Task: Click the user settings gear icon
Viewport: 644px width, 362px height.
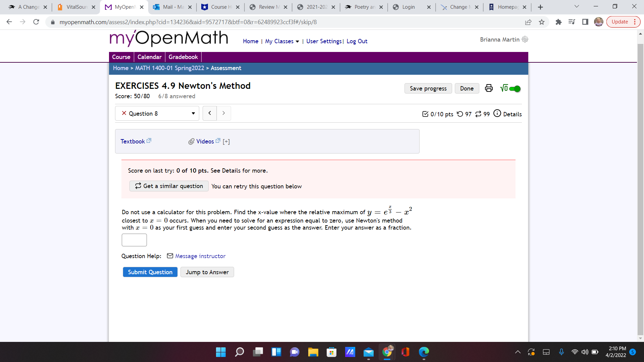Action: [x=525, y=40]
